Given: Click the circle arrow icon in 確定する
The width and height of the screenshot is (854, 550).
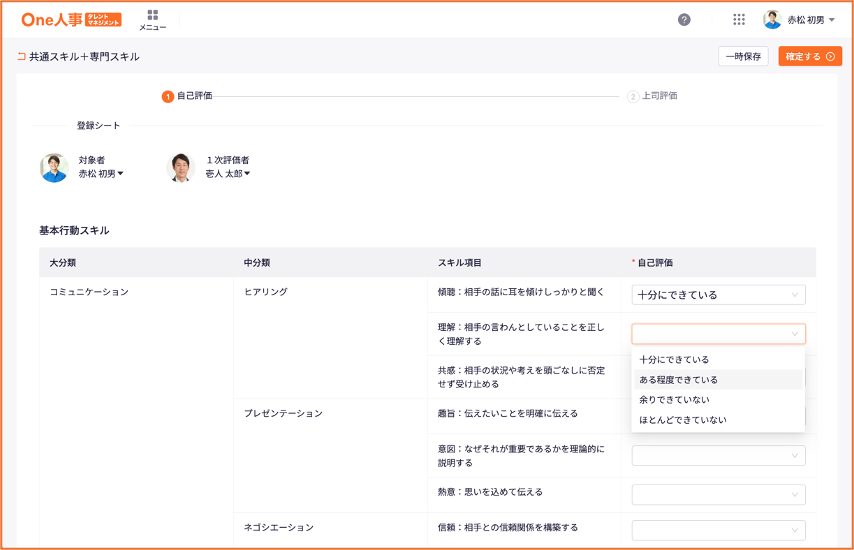Looking at the screenshot, I should click(x=830, y=56).
